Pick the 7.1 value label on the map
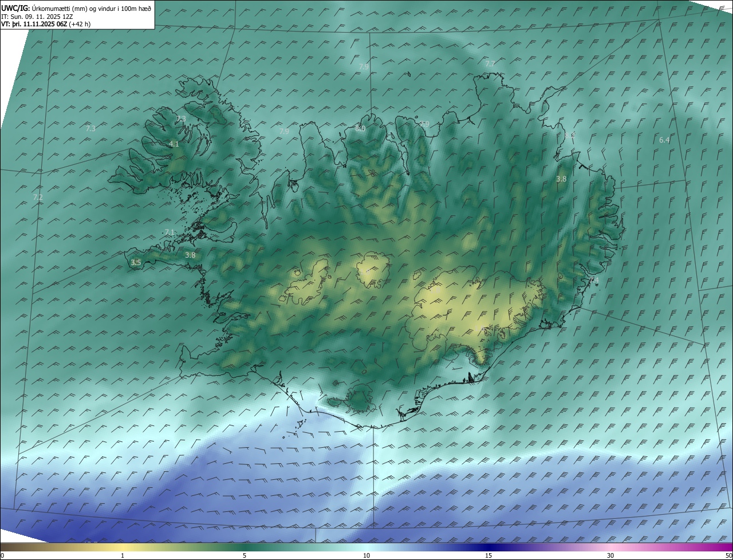 (x=170, y=232)
